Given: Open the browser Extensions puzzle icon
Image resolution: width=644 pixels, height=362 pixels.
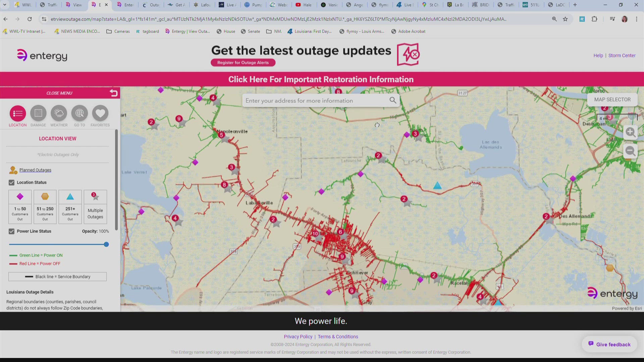Looking at the screenshot, I should pos(594,19).
